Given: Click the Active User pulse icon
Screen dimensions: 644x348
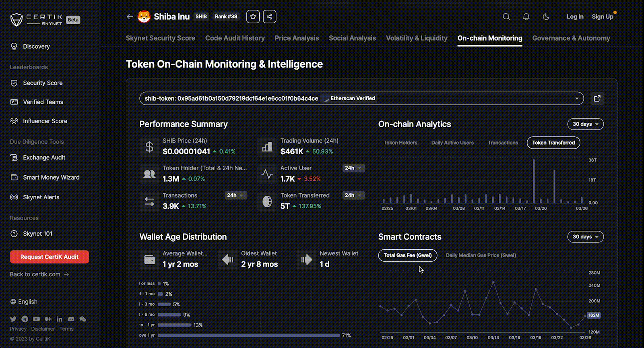Looking at the screenshot, I should 267,174.
